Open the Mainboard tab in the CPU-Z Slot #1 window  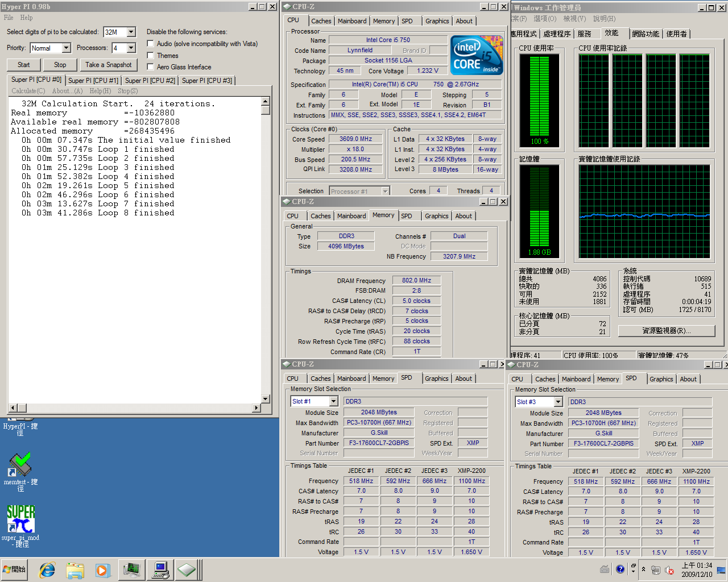pos(351,379)
